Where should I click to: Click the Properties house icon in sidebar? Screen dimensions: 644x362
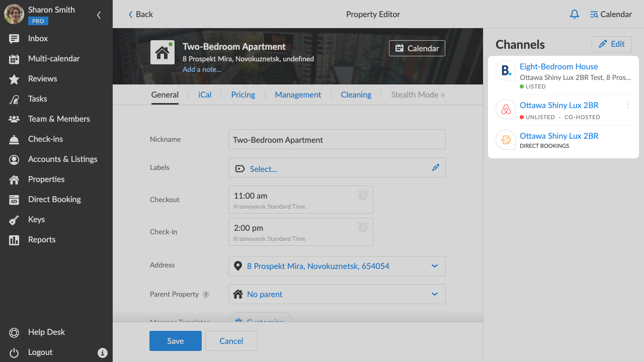click(14, 179)
